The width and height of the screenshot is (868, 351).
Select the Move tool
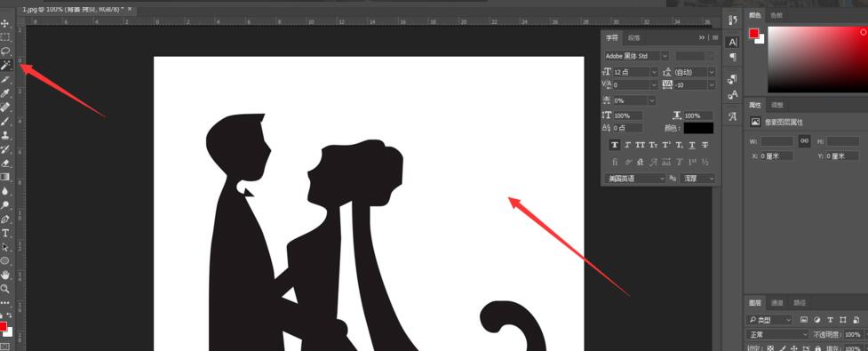[5, 23]
